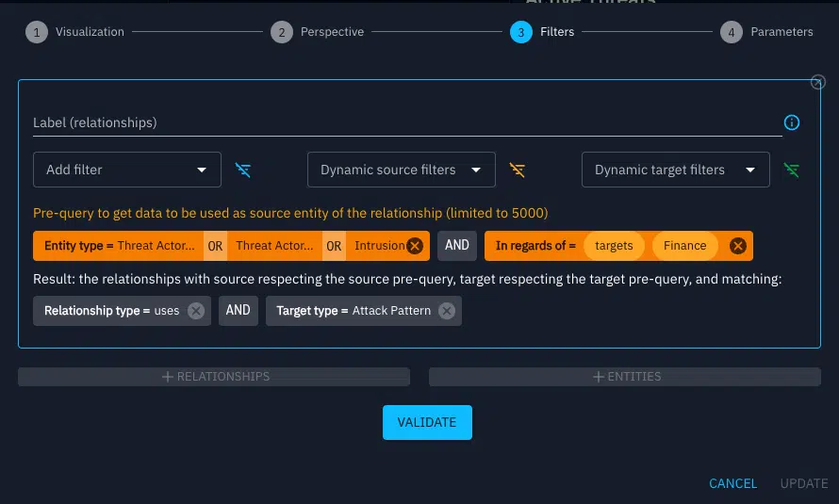The height and width of the screenshot is (504, 839).
Task: Clear filters with the blue filter-off icon
Action: [x=243, y=170]
